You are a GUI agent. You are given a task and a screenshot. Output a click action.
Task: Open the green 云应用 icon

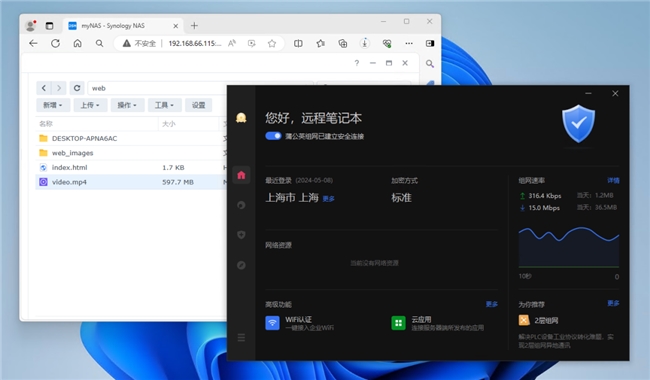click(x=398, y=323)
